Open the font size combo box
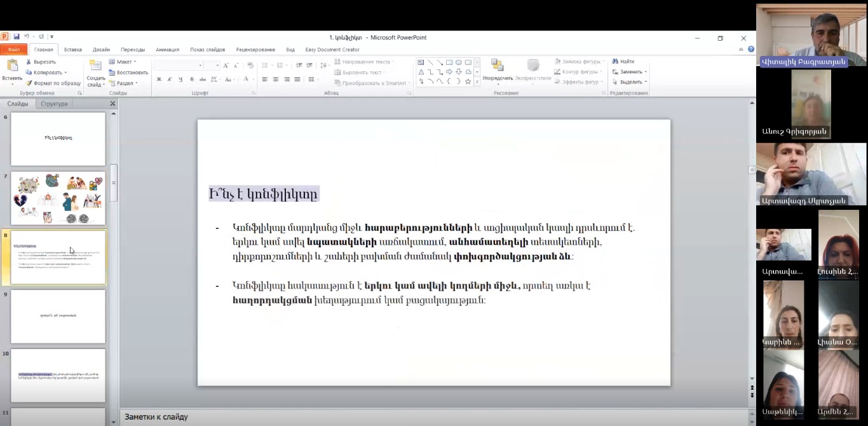The image size is (868, 426). pyautogui.click(x=212, y=65)
